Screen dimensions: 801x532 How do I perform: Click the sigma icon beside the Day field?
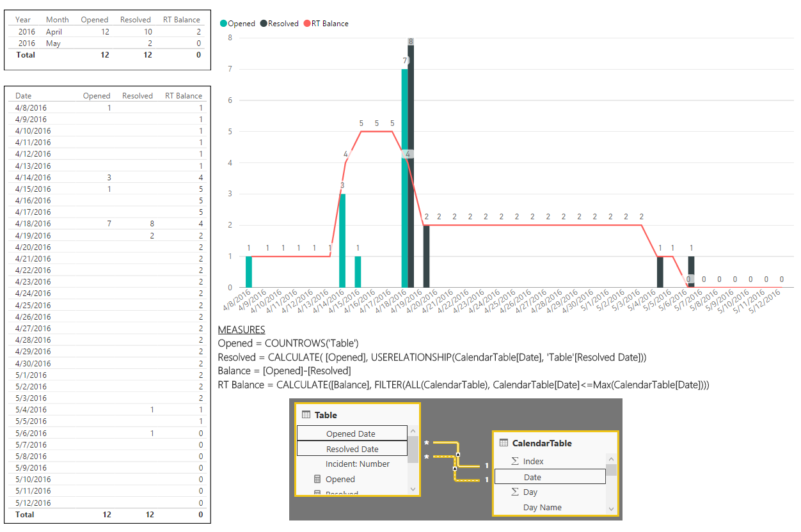coord(515,492)
